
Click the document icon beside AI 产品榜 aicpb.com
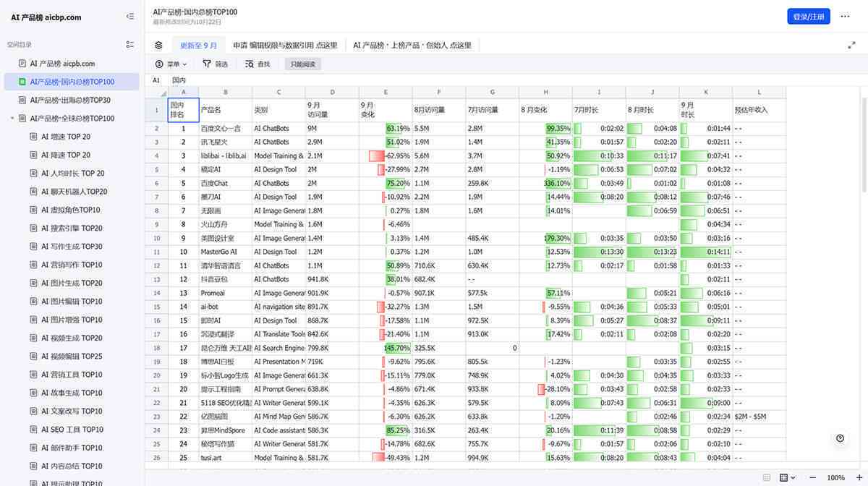coord(22,64)
